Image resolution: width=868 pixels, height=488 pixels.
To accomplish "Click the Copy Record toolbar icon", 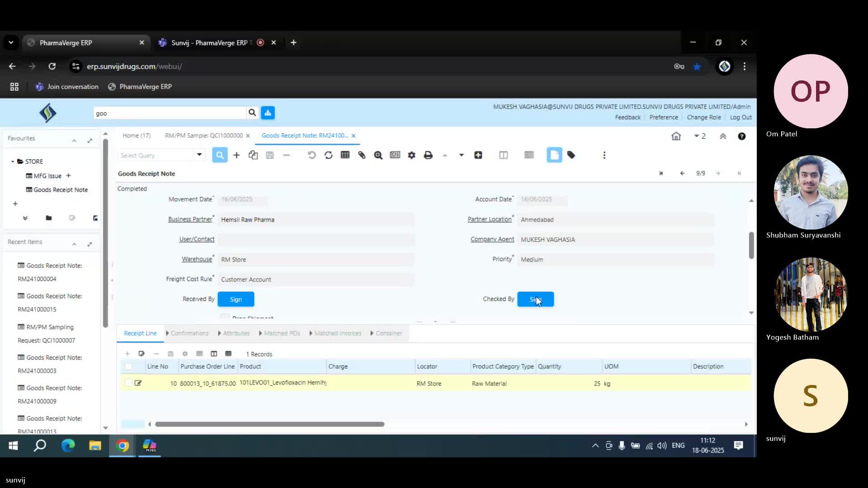I will (253, 155).
